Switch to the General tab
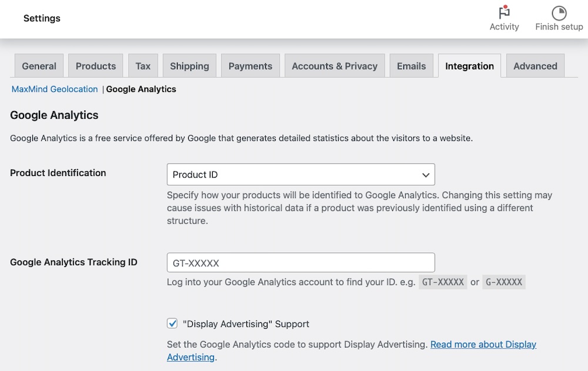The width and height of the screenshot is (588, 371). (x=39, y=66)
